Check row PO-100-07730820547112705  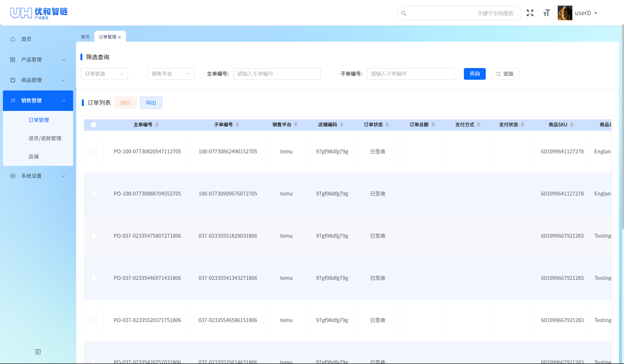pos(93,151)
